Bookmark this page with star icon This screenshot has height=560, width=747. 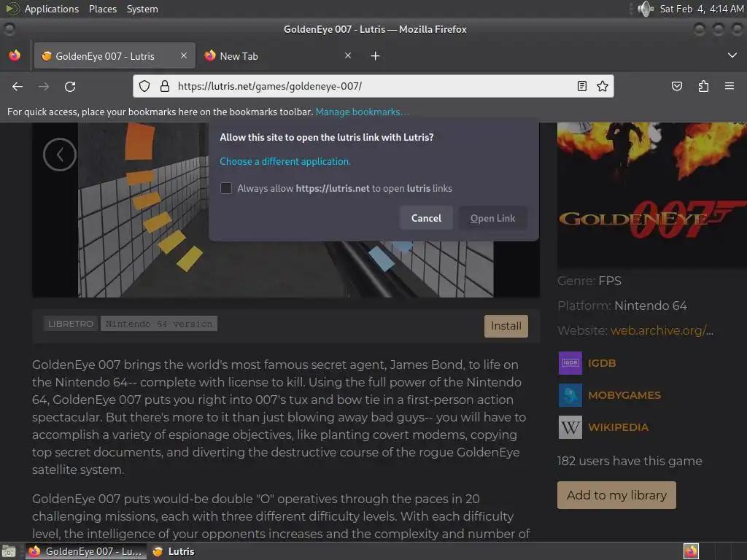coord(602,86)
